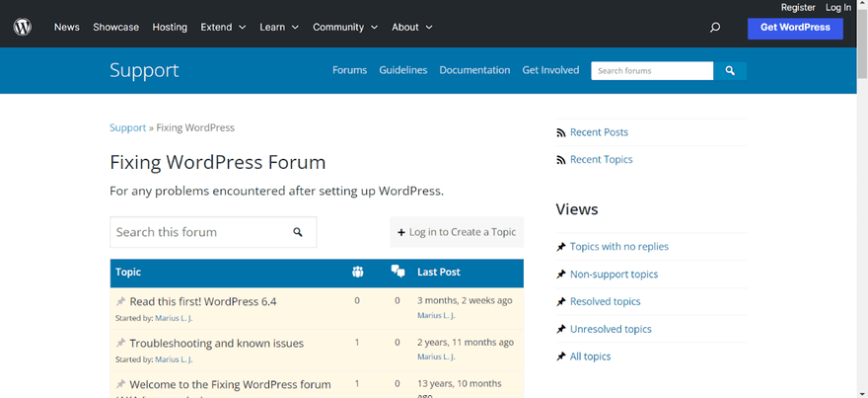Click the Topic column header

pos(128,273)
